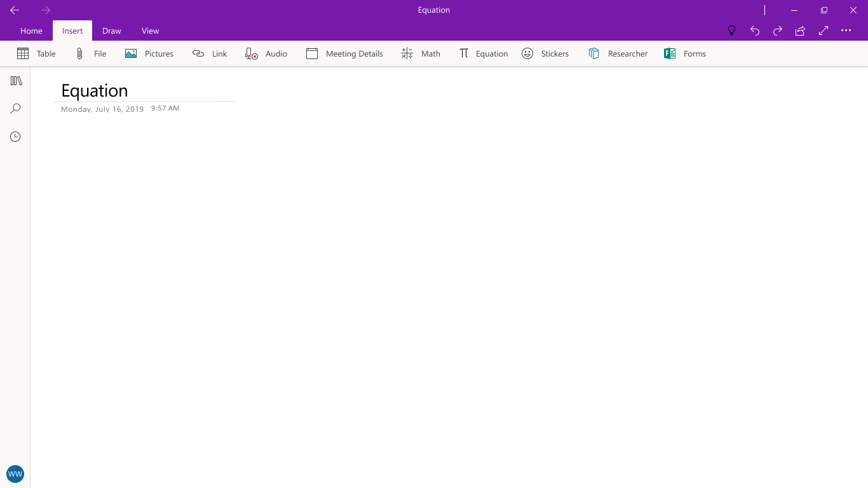Insert Meeting Details
The height and width of the screenshot is (488, 868).
point(344,54)
